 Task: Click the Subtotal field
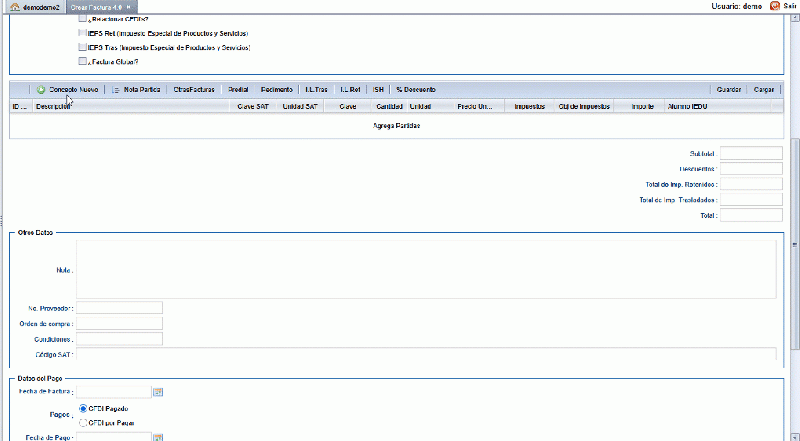(751, 153)
